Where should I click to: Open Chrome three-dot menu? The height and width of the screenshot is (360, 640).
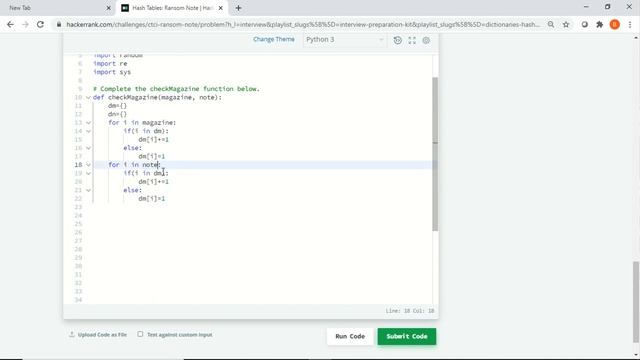coord(630,24)
